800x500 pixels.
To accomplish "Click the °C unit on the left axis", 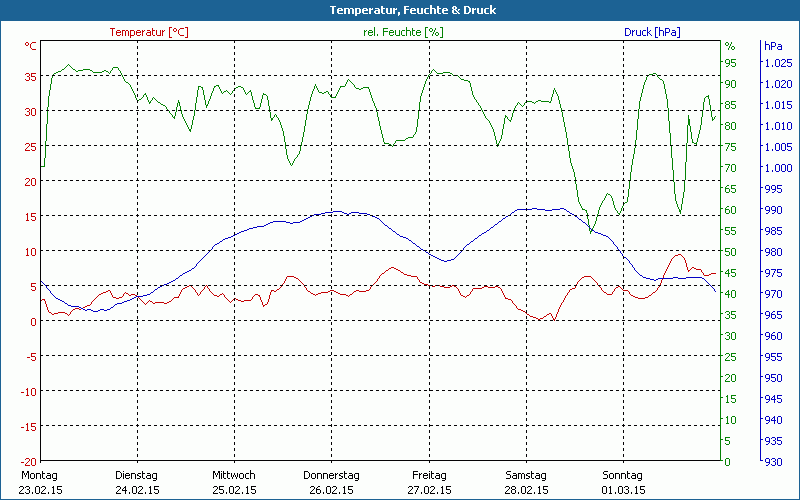I will pyautogui.click(x=31, y=46).
